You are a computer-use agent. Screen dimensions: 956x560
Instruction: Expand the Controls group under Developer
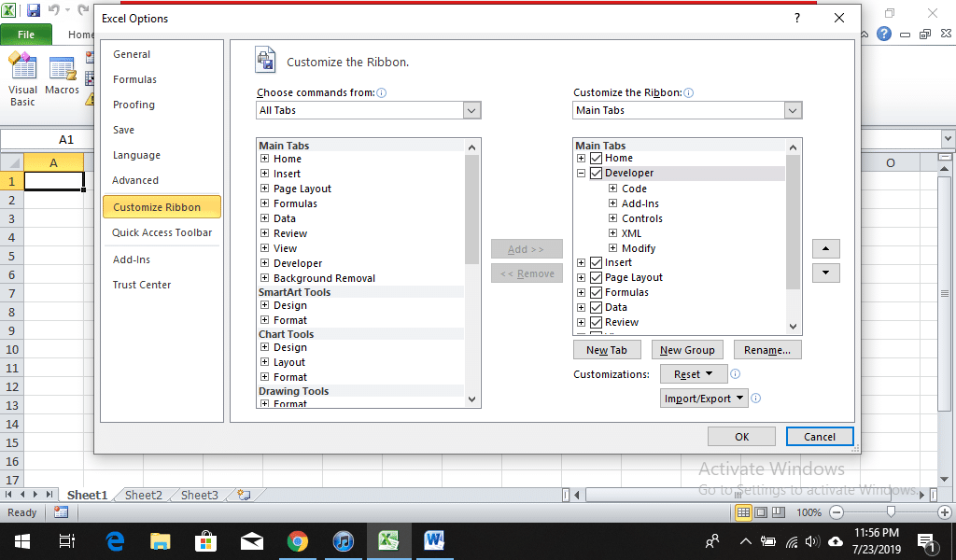[612, 218]
